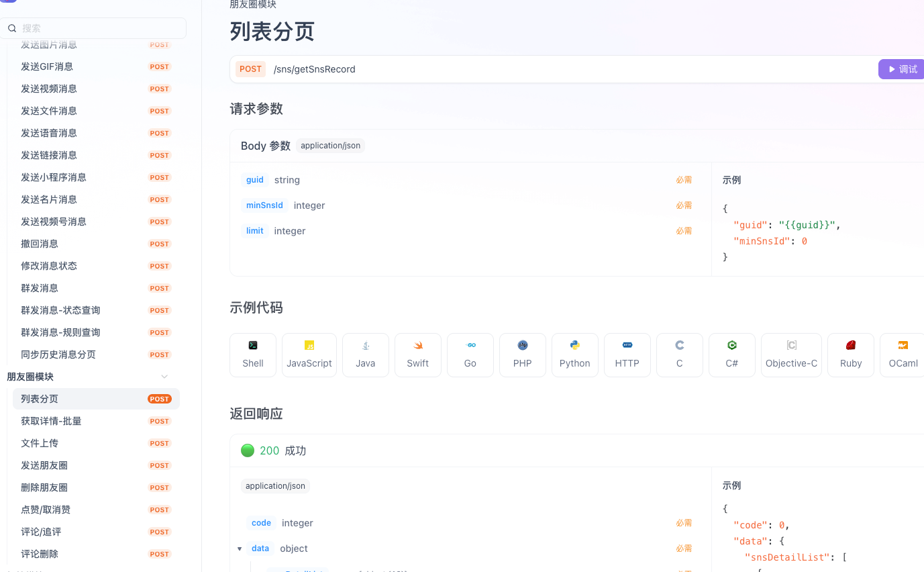Screen dimensions: 924x572
Task: Select the Shell code sample icon
Action: click(253, 354)
